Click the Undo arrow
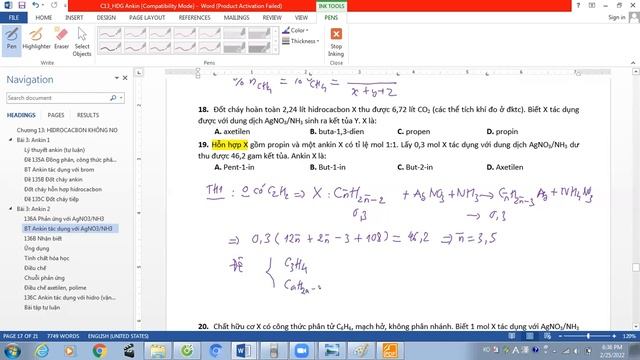Image resolution: width=640 pixels, height=360 pixels. click(36, 5)
